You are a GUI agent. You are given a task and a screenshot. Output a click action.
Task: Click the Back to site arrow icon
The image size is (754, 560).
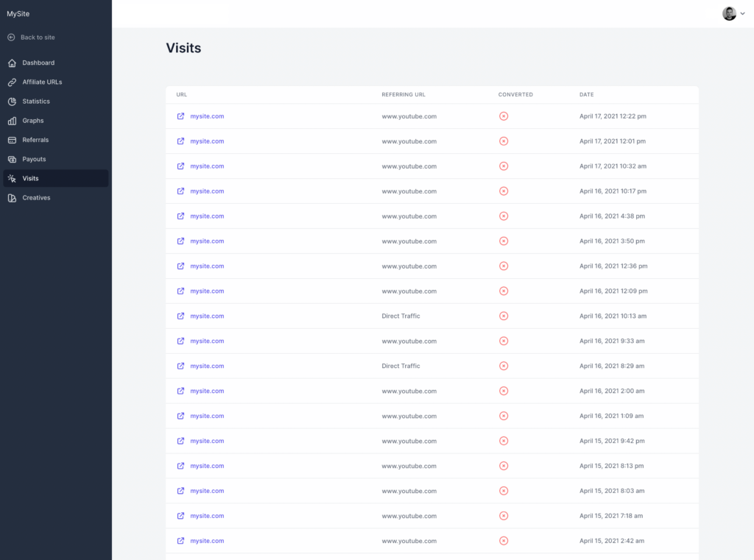(12, 38)
